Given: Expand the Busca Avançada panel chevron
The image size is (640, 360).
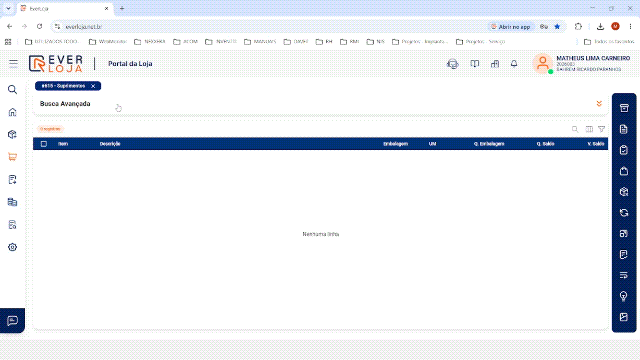Looking at the screenshot, I should click(x=599, y=104).
